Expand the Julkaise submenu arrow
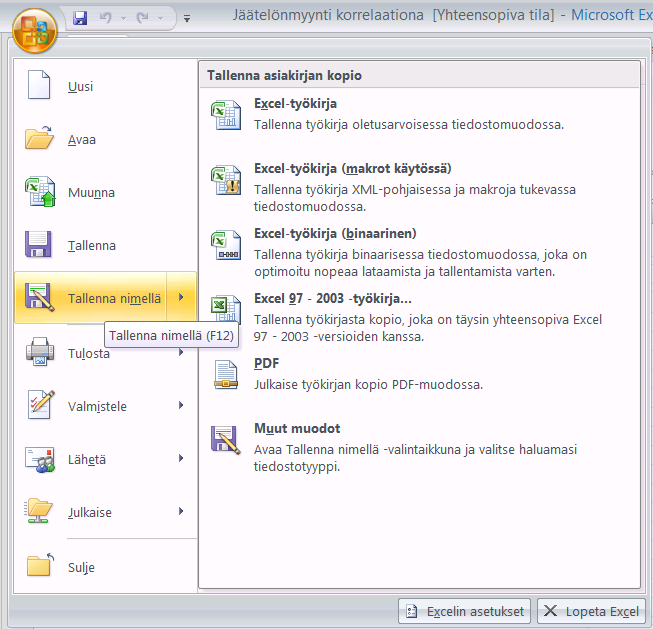The width and height of the screenshot is (653, 629). pos(181,511)
